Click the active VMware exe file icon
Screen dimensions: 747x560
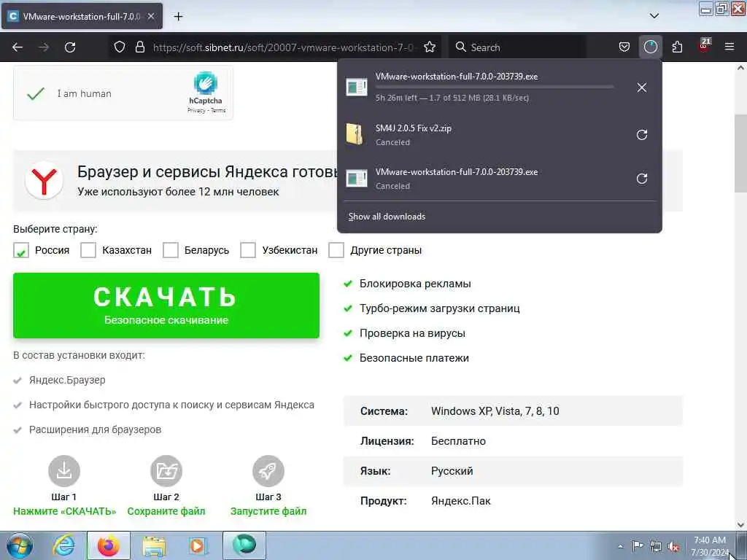pos(356,87)
